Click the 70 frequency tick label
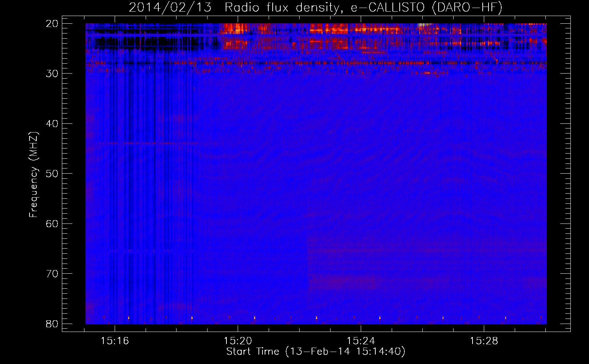 click(x=52, y=273)
